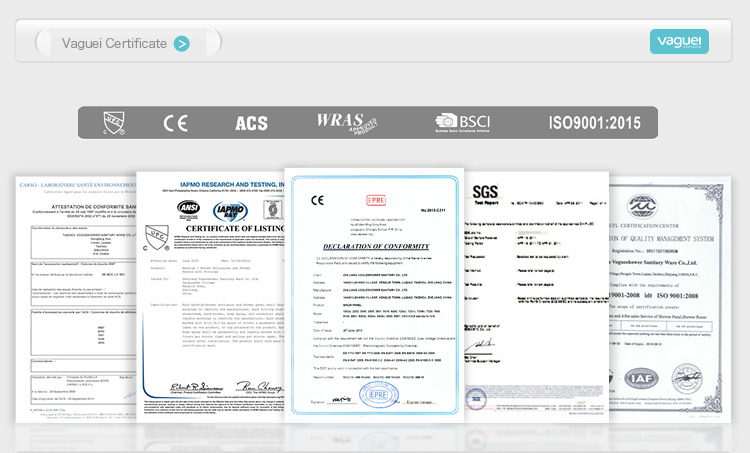Click the ISO9001:2015 label

tap(595, 123)
